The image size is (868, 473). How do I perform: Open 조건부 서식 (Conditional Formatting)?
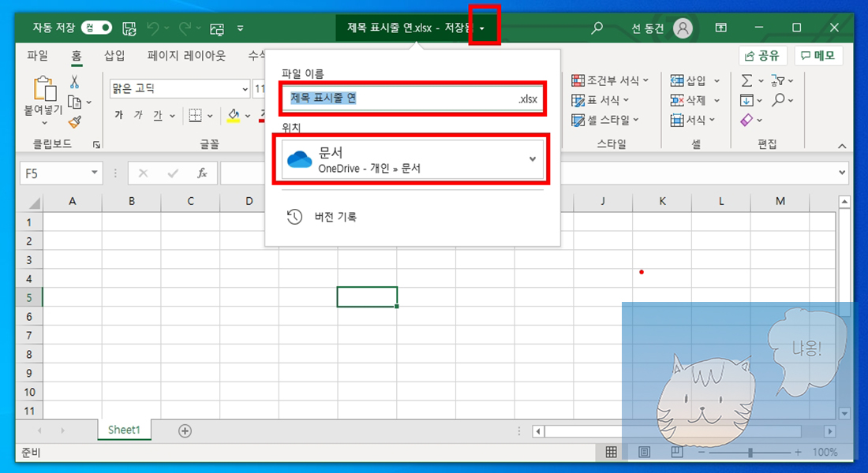[x=609, y=80]
